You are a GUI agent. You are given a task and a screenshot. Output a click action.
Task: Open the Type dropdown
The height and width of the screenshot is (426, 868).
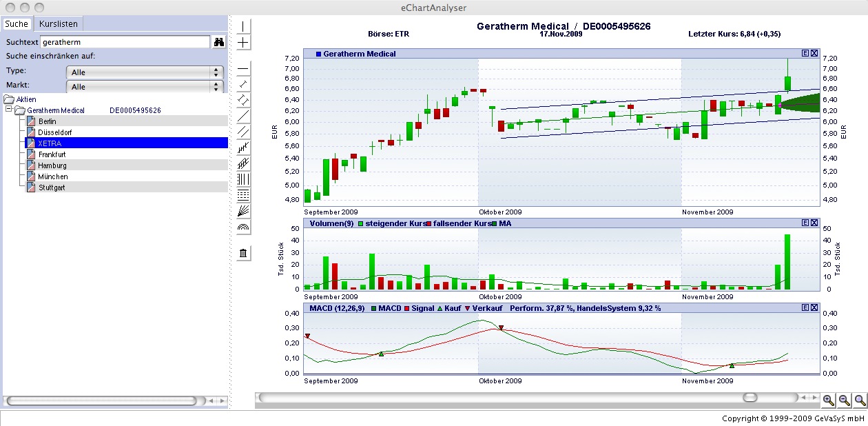coord(145,72)
